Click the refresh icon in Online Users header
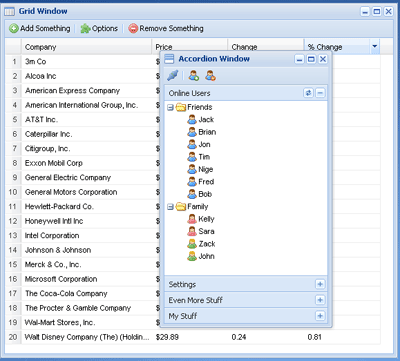400x361 pixels. pyautogui.click(x=308, y=93)
